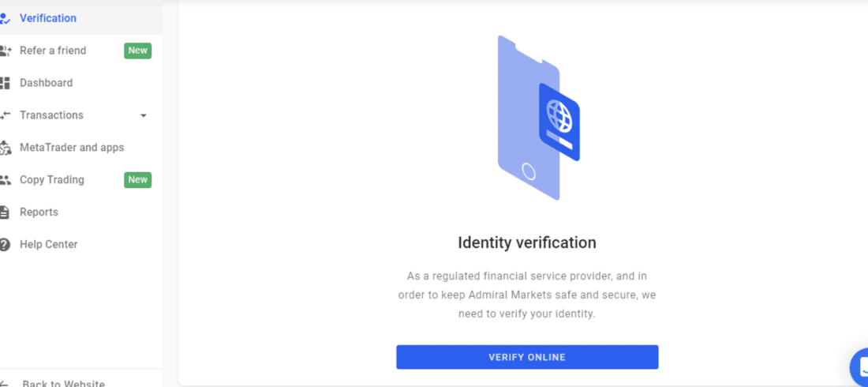Open the live chat bubble widget

pyautogui.click(x=859, y=366)
